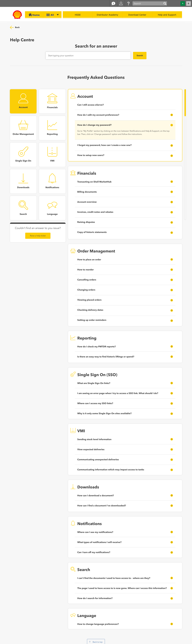Click the magnifier icon in top search box
The height and width of the screenshot is (644, 192).
click(165, 3)
